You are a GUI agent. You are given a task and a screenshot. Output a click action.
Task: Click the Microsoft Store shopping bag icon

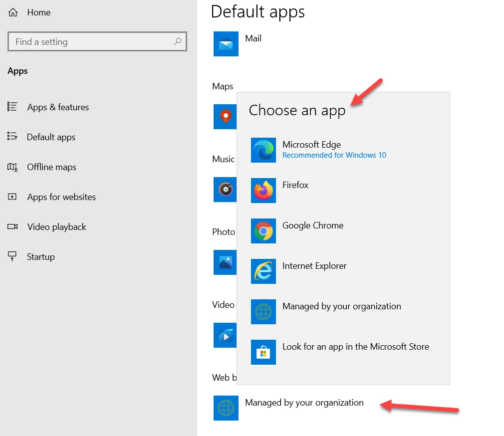263,352
